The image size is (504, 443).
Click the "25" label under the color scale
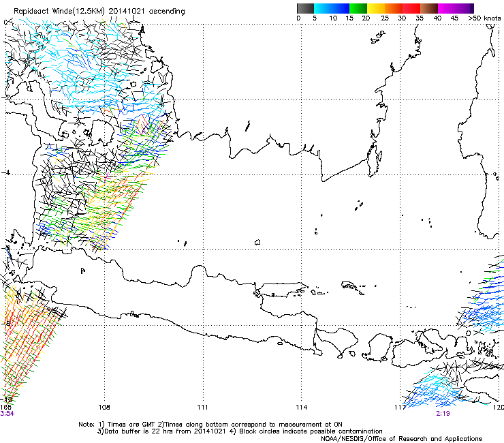point(384,18)
